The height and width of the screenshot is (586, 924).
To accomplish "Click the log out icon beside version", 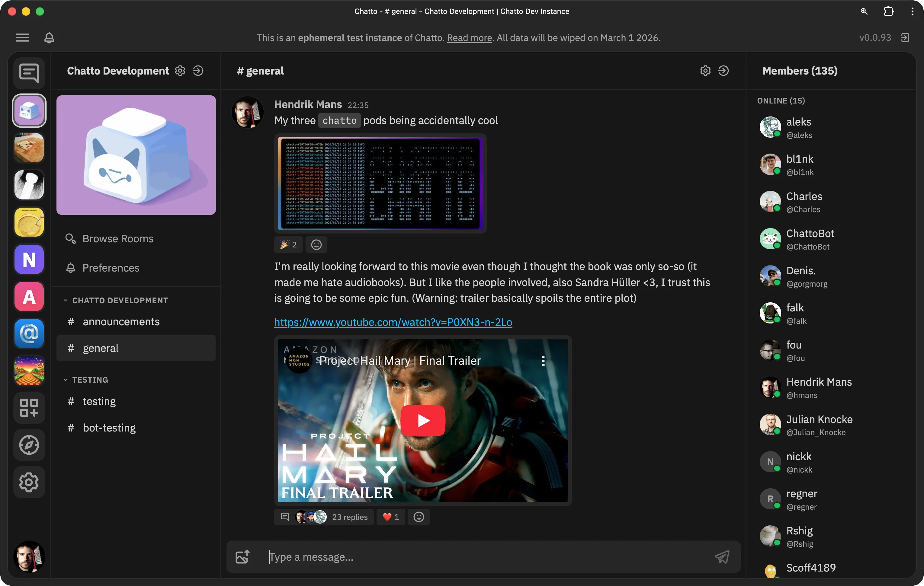I will point(905,38).
